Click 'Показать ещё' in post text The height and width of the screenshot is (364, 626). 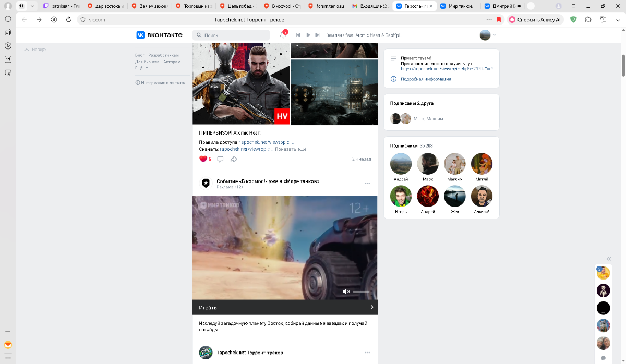coord(291,149)
